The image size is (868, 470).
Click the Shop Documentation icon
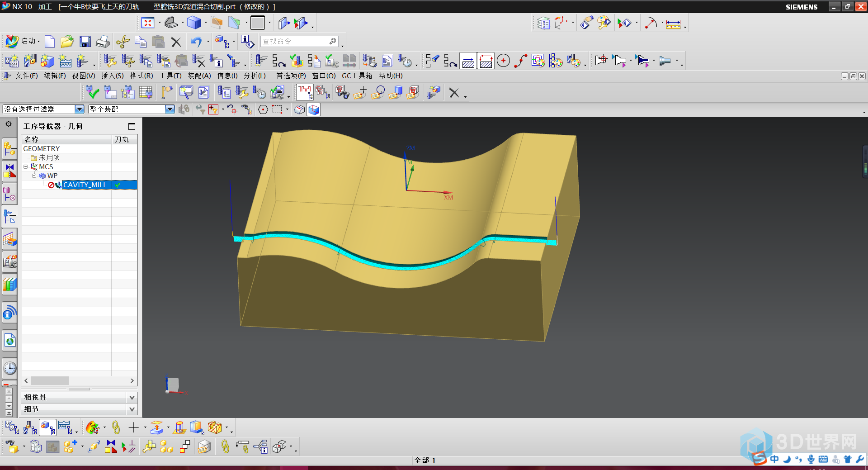pos(387,61)
